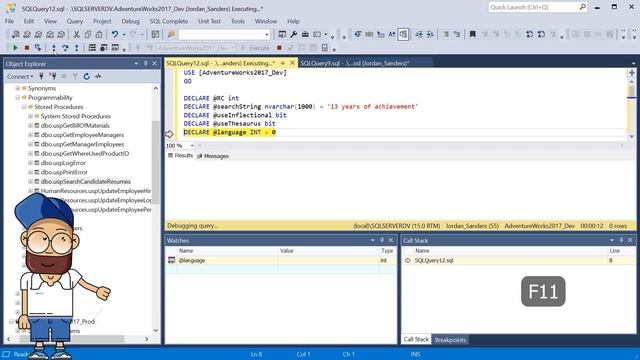Click the Quick Launch search magnifier
This screenshot has height=360, width=640.
[x=582, y=7]
